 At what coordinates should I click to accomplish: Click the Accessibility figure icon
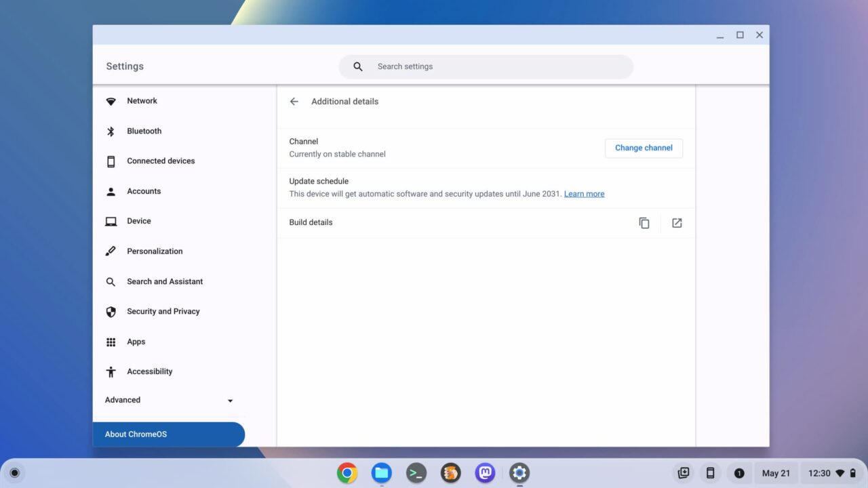[x=111, y=372]
